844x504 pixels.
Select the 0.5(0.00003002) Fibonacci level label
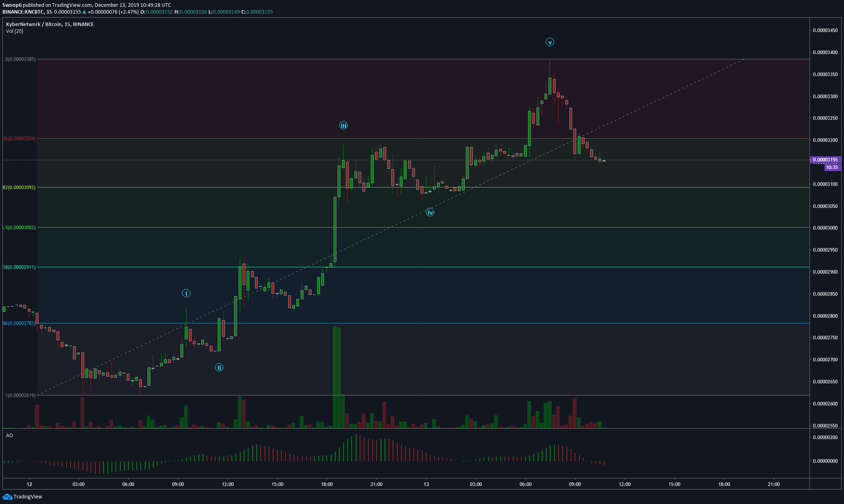coord(19,228)
